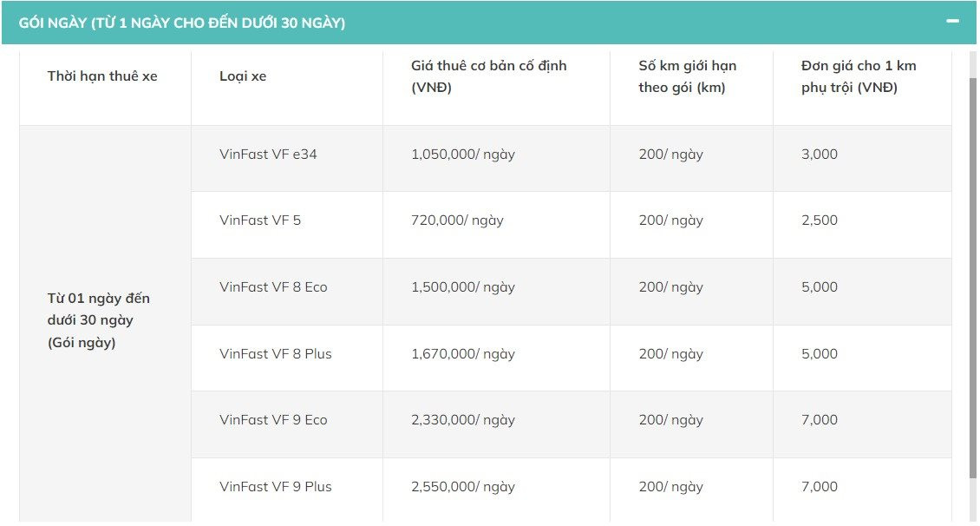The width and height of the screenshot is (980, 526).
Task: Click the 'Giá thuê cơ bản cố định (VNĐ)' header
Action: pos(488,76)
